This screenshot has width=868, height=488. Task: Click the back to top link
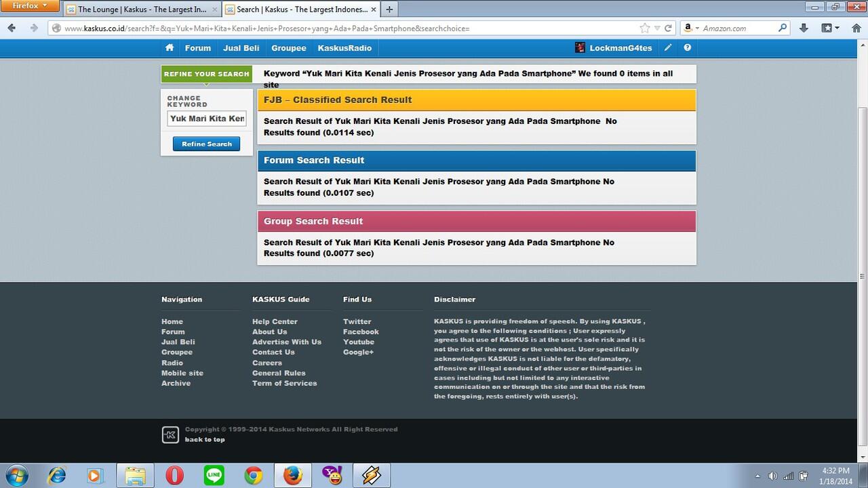point(205,439)
